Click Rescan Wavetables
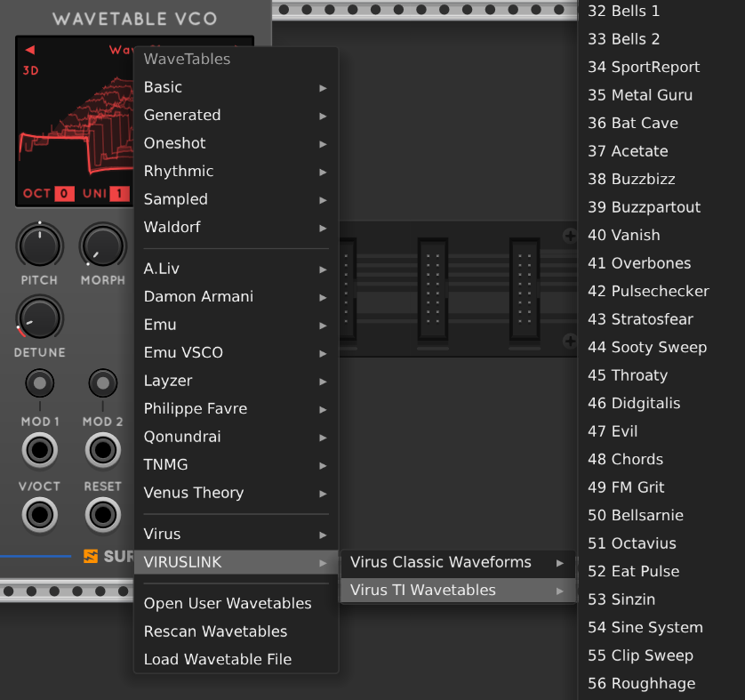This screenshot has width=745, height=700. point(216,632)
